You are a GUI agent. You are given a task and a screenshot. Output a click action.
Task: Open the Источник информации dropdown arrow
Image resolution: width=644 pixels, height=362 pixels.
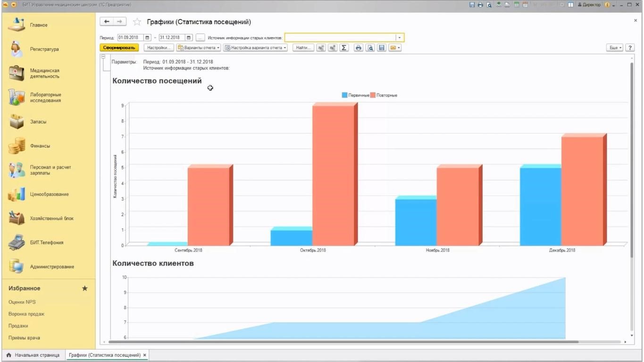(x=400, y=38)
